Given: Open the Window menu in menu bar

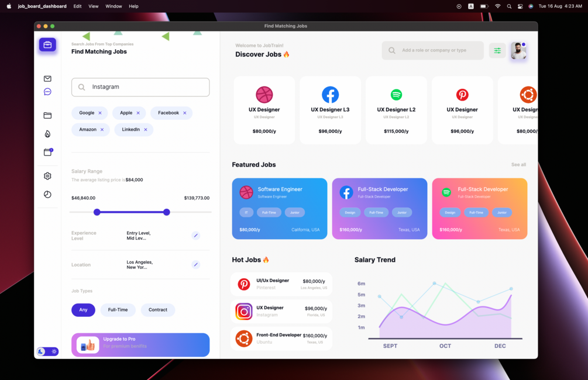Looking at the screenshot, I should [x=114, y=6].
